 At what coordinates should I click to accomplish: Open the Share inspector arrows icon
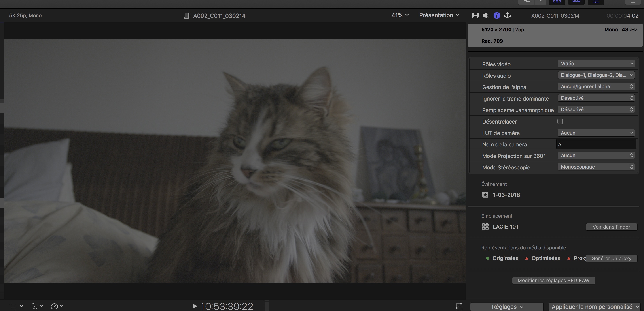[507, 15]
